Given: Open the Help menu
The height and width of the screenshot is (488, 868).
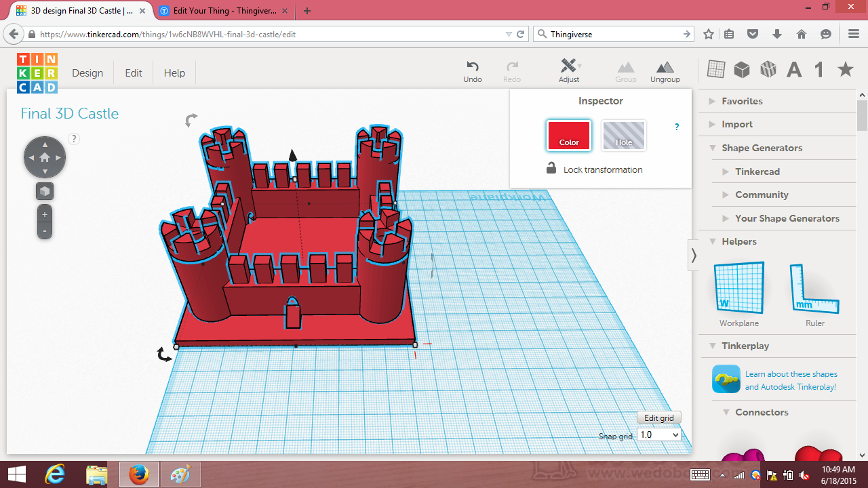Looking at the screenshot, I should click(x=174, y=73).
